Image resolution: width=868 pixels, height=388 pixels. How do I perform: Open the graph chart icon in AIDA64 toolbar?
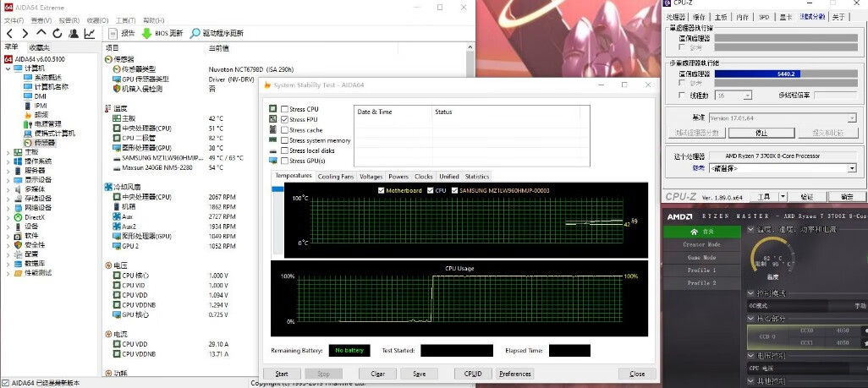(x=89, y=33)
